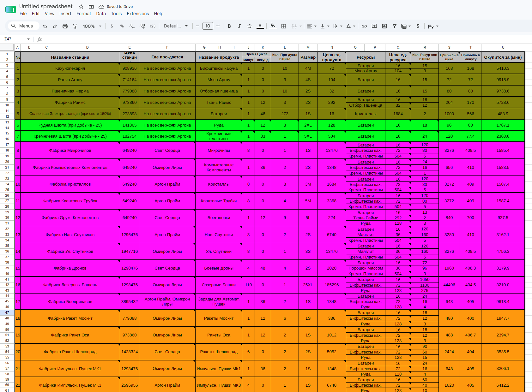Screen dimensions: 532x392
Task: Open the Name box dropdown arrow
Action: (x=28, y=39)
